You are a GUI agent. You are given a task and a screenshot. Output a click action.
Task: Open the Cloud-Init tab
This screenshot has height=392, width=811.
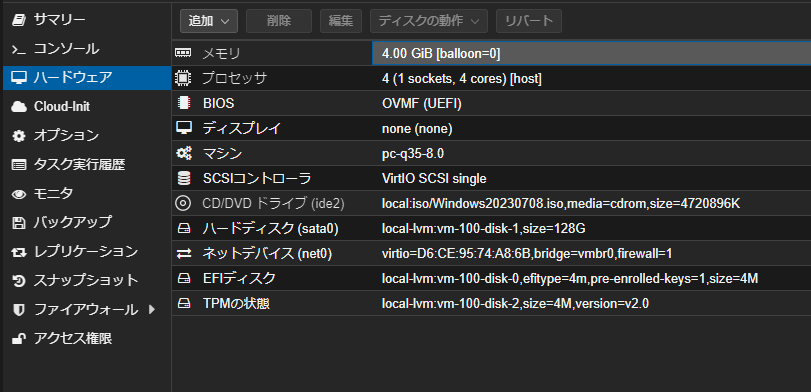coord(87,107)
